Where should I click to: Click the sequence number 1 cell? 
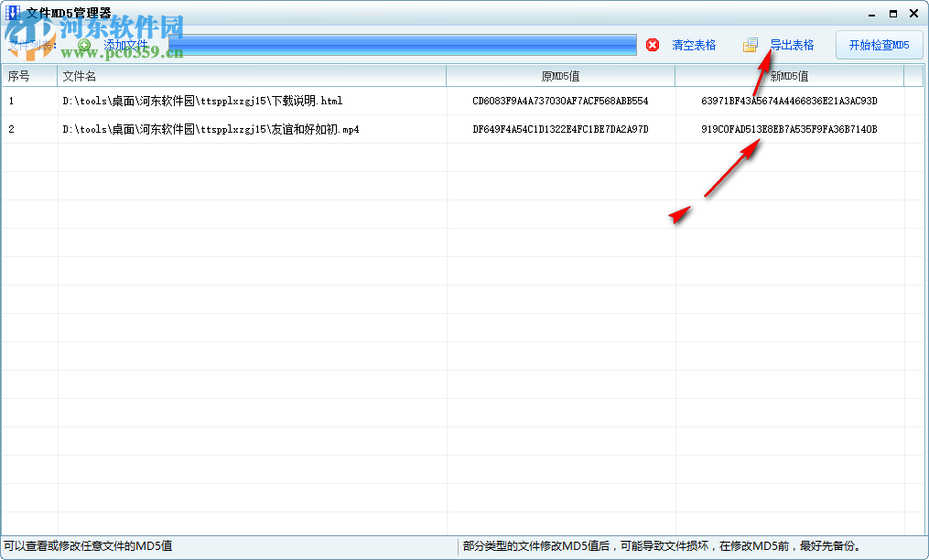point(29,101)
